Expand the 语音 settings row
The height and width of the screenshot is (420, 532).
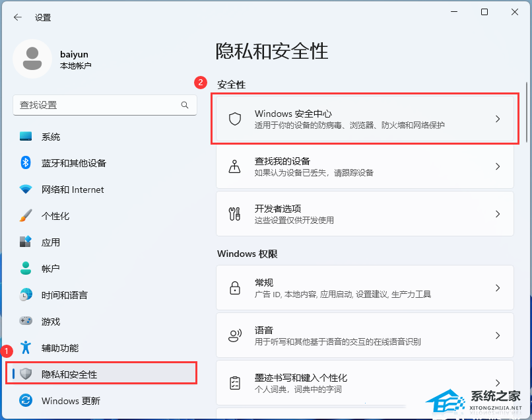(x=365, y=335)
